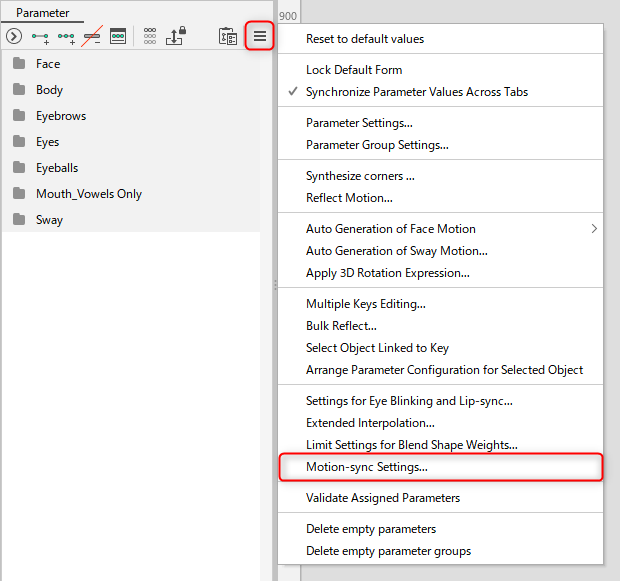The height and width of the screenshot is (581, 620).
Task: Open the hamburger palette menu
Action: [x=259, y=36]
